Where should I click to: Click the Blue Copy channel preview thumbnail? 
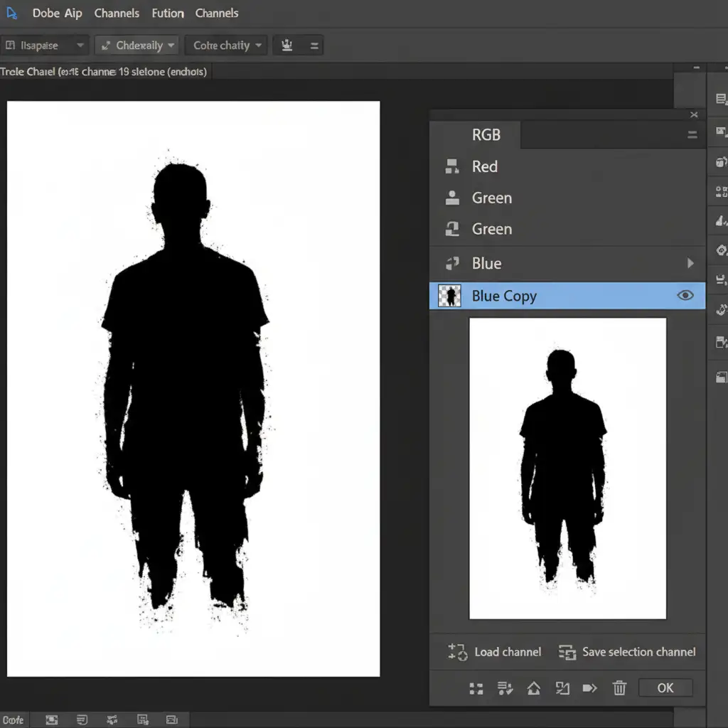click(x=449, y=296)
